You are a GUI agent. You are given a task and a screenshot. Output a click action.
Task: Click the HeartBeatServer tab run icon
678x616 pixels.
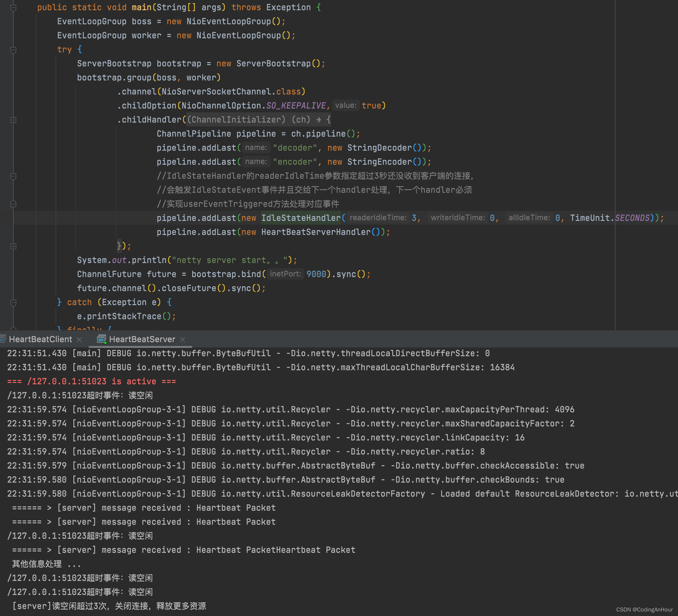pos(101,339)
